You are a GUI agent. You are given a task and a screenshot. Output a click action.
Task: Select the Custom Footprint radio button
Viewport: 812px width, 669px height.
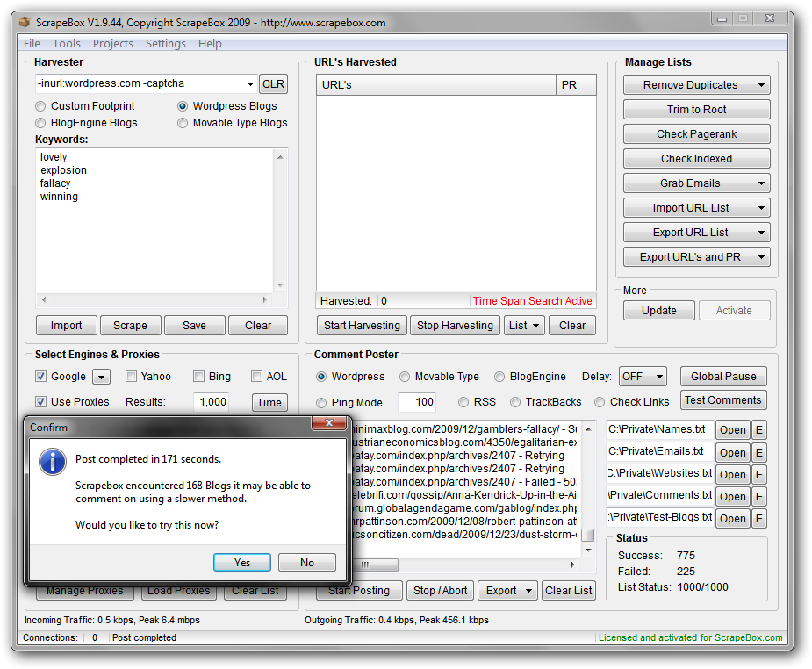(40, 106)
